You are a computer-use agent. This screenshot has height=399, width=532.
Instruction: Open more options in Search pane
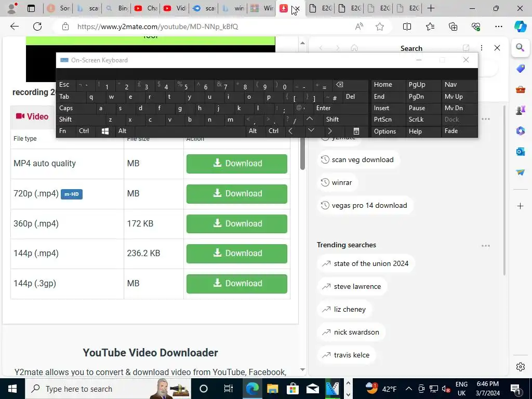(x=482, y=48)
